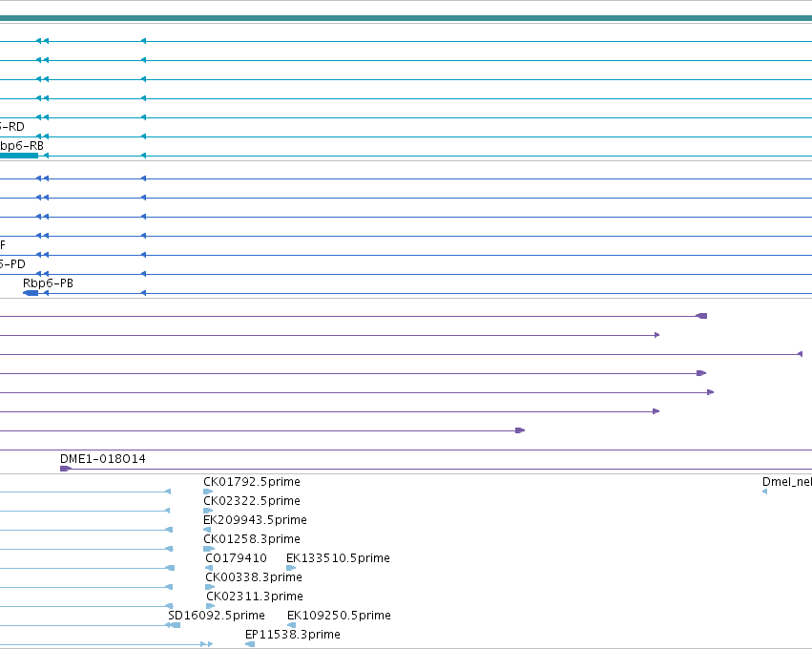Select the SD16092.5prime EST label
Screen dimensions: 812x649
(x=217, y=616)
